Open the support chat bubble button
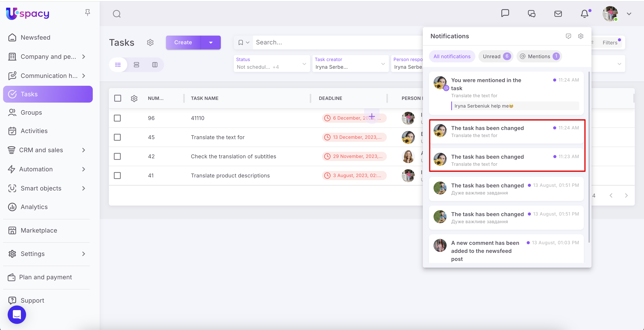Image resolution: width=644 pixels, height=330 pixels. [17, 314]
